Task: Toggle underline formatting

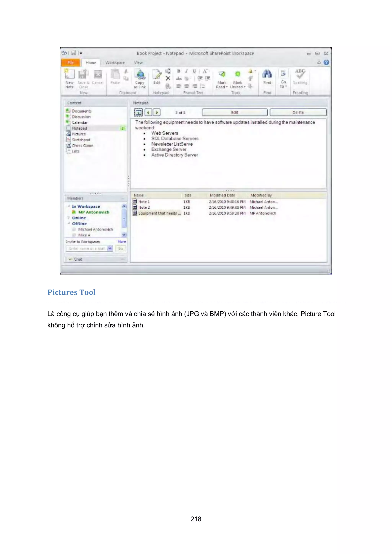Action: (194, 71)
